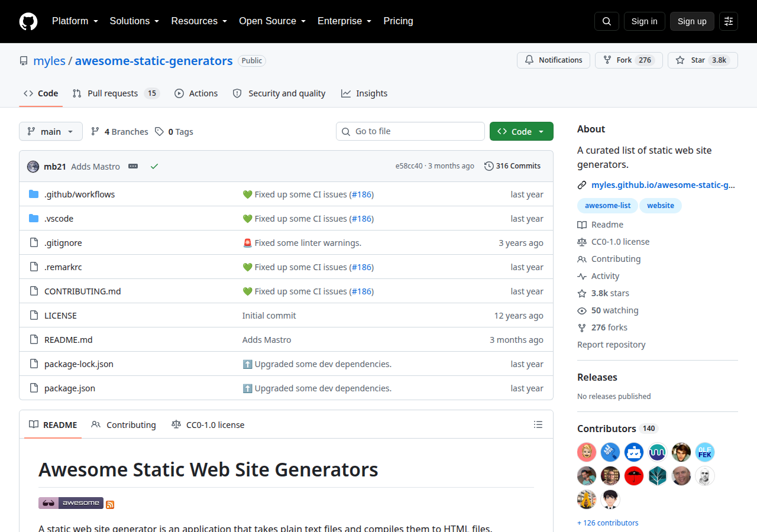Click the green check status icon

154,167
